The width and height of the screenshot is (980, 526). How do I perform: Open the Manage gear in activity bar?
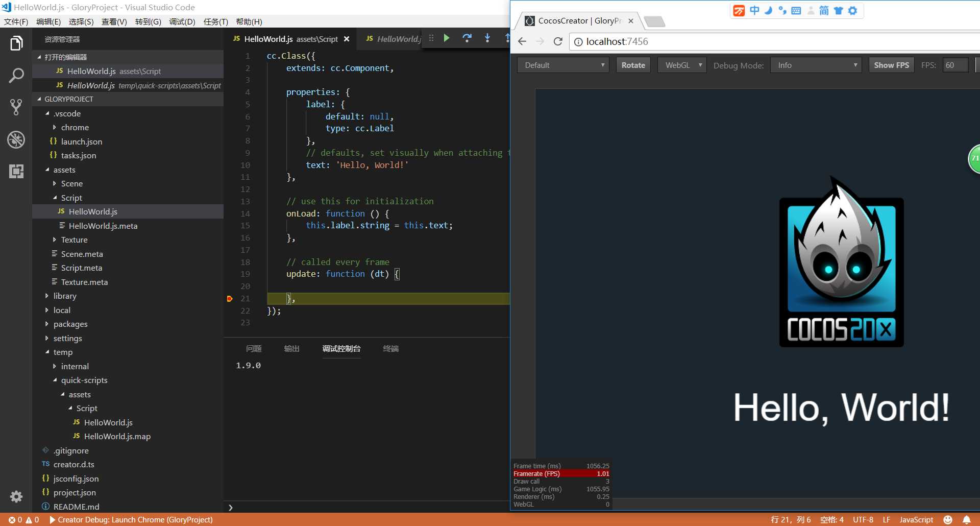(x=16, y=496)
